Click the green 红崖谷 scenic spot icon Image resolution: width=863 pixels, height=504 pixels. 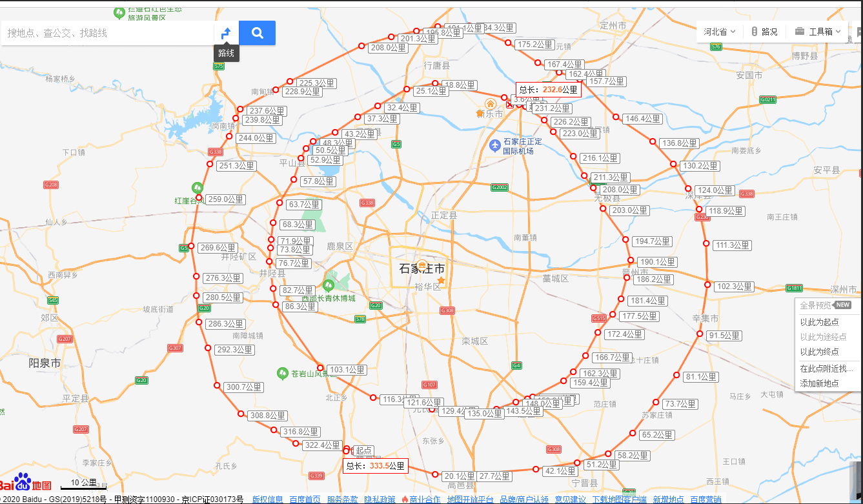(198, 187)
